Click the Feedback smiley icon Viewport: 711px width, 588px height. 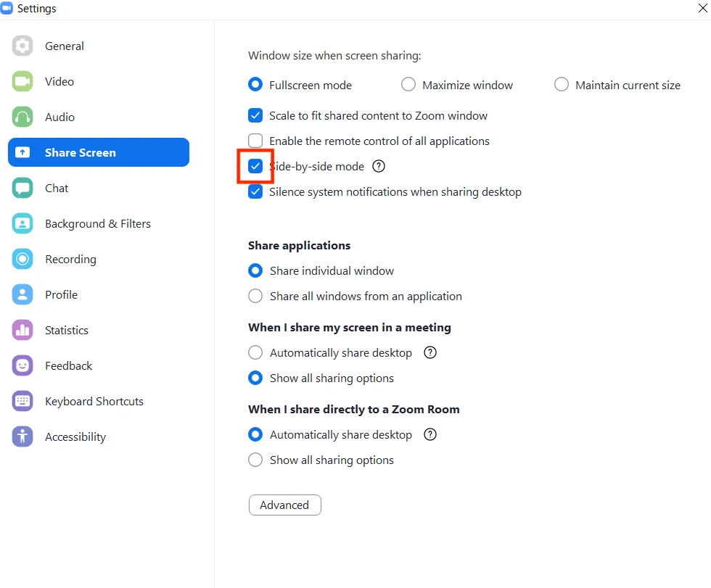(x=24, y=365)
